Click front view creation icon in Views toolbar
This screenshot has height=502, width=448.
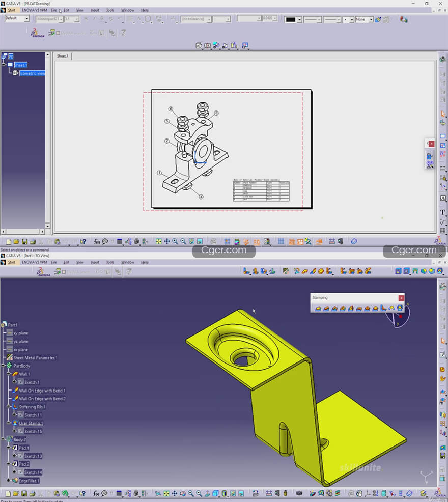199,45
